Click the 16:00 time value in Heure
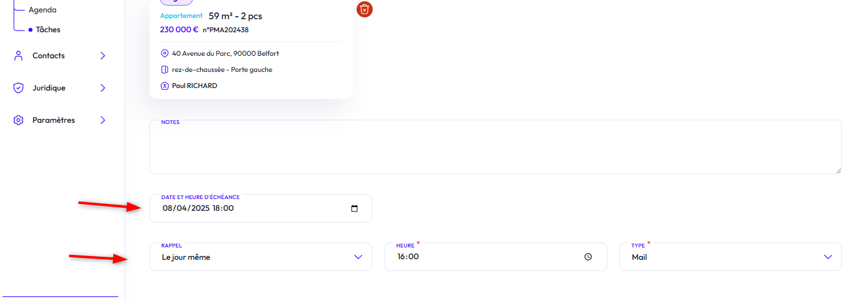 (408, 257)
